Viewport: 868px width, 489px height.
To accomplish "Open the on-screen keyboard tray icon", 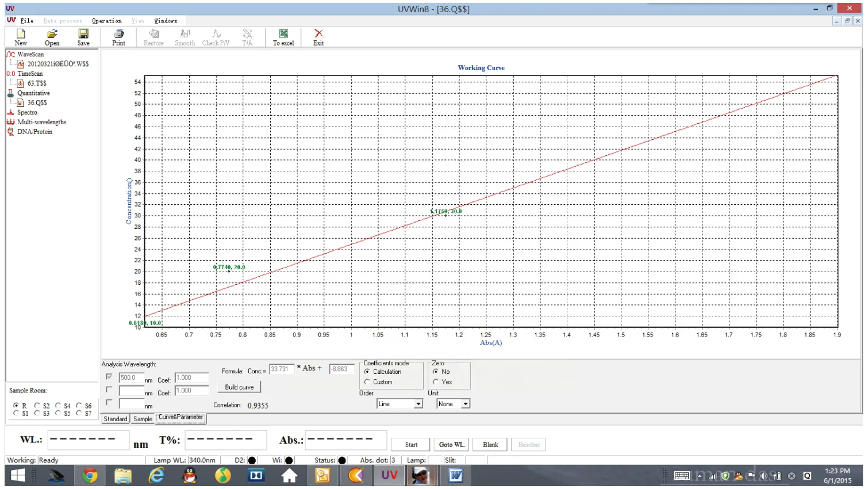I will tap(682, 476).
